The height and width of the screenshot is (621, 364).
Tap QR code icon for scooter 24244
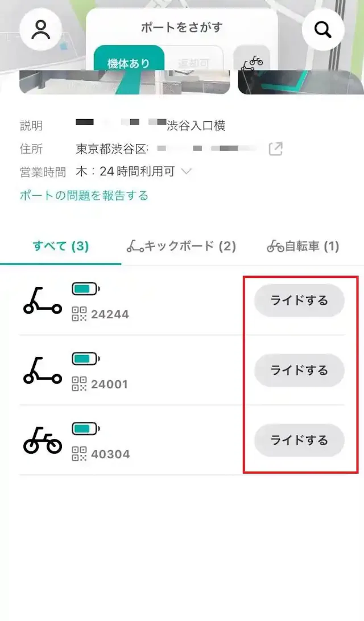[79, 314]
